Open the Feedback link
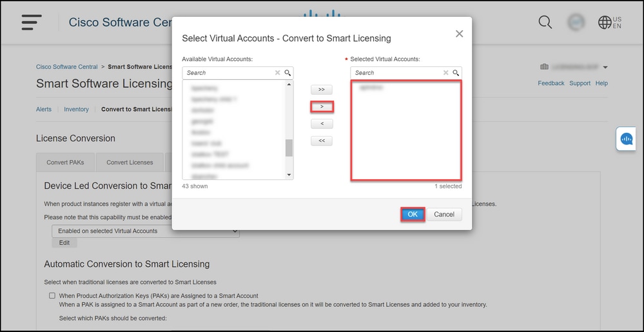The image size is (644, 332). pos(551,83)
